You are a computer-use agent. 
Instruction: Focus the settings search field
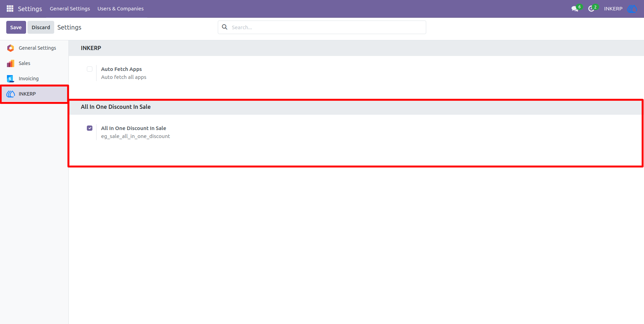[x=322, y=27]
